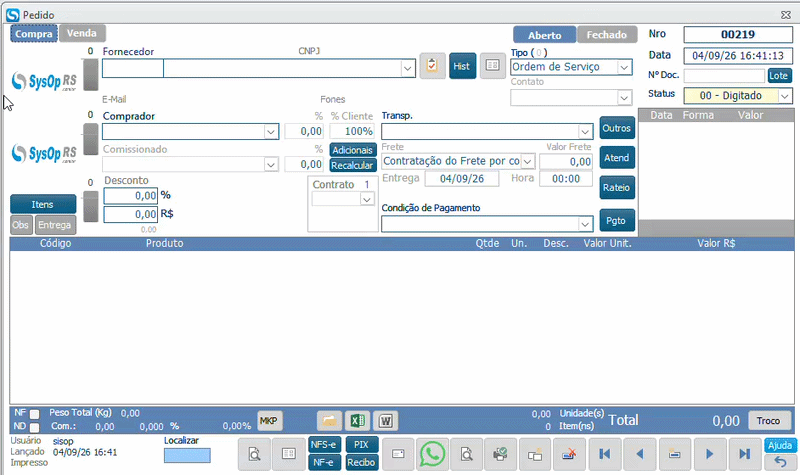Go to the first record arrow
Viewport: 800px width, 475px height.
coord(605,454)
